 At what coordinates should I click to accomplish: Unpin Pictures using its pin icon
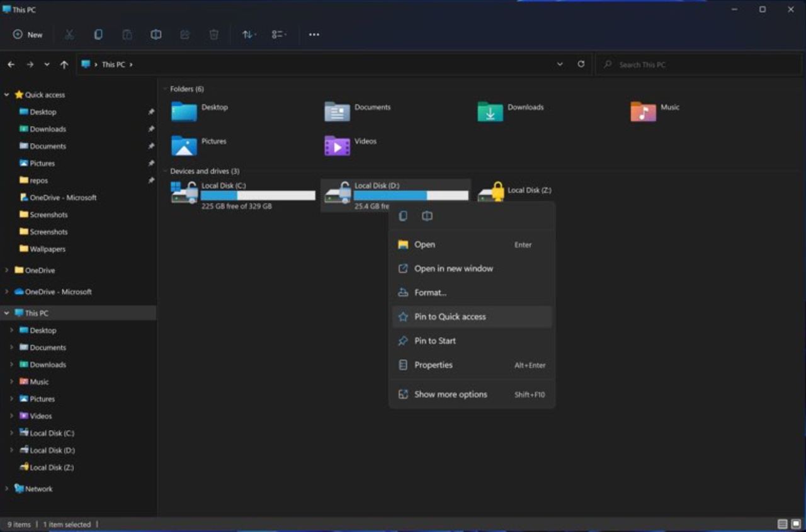(x=151, y=163)
